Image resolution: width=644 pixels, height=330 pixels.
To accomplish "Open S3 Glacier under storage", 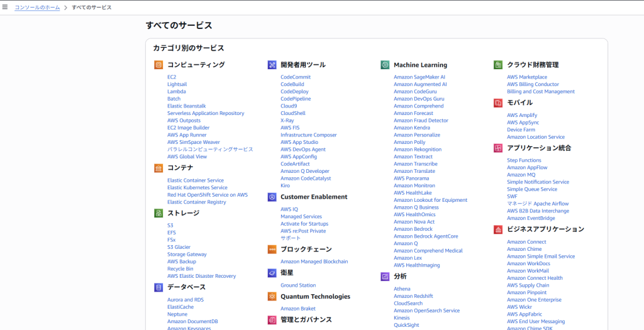I will point(179,247).
